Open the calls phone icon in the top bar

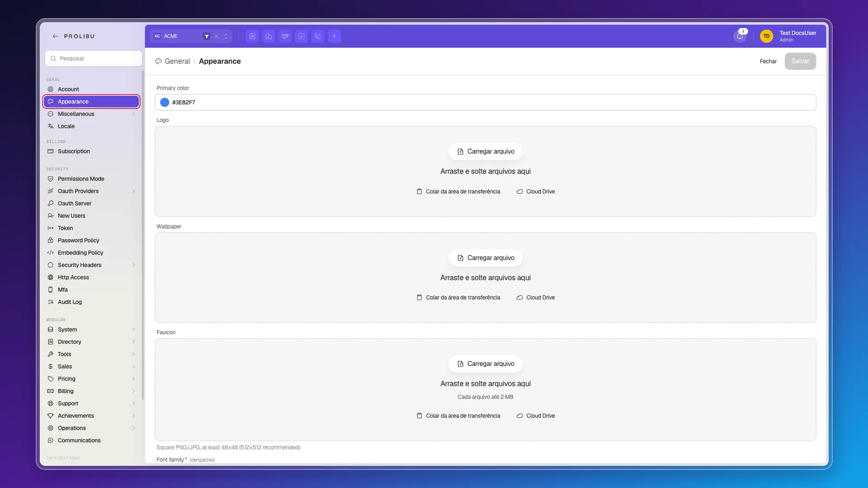318,36
